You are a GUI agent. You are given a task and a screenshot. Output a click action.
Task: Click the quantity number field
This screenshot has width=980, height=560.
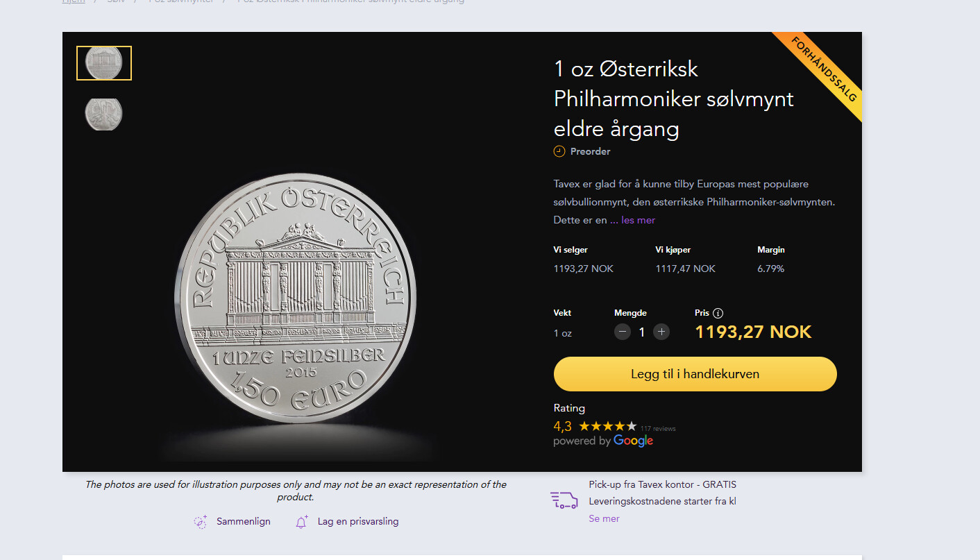pos(642,332)
